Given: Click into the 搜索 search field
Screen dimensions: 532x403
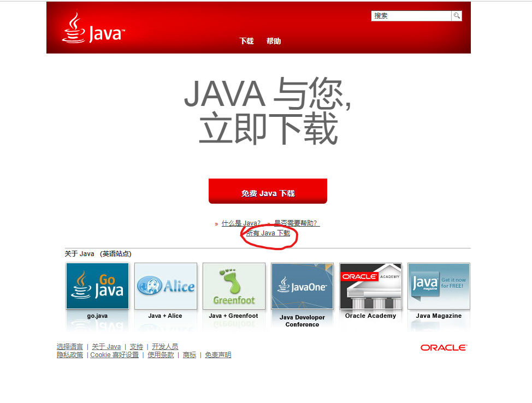Looking at the screenshot, I should click(411, 16).
